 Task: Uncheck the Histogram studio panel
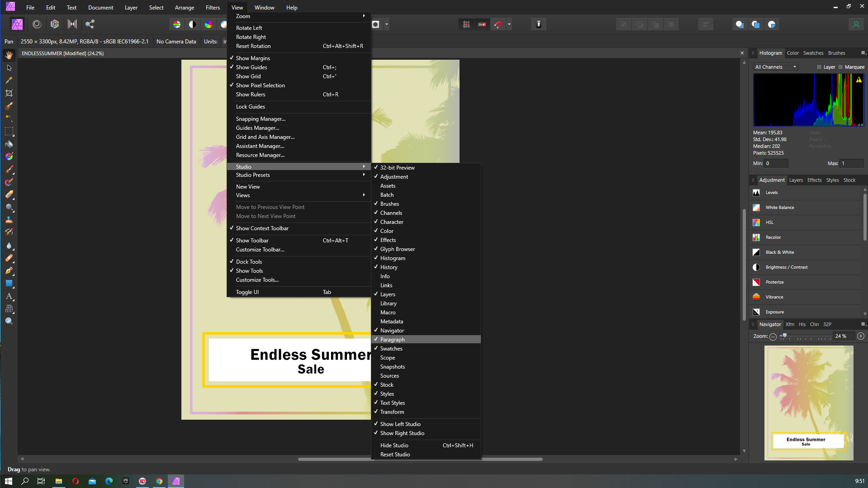(x=393, y=258)
